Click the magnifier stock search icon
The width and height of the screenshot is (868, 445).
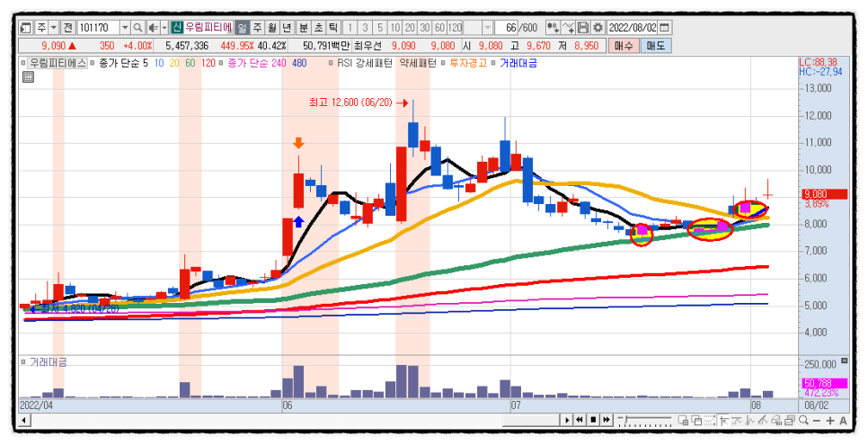click(137, 27)
